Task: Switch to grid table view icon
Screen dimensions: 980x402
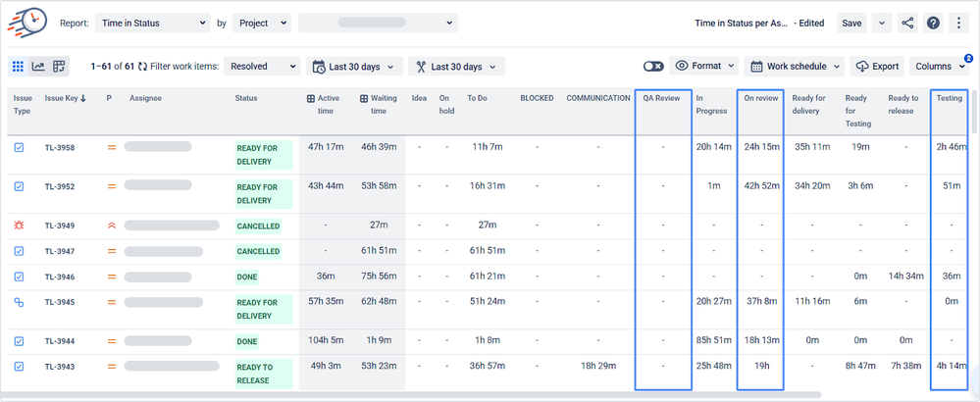Action: coord(18,67)
